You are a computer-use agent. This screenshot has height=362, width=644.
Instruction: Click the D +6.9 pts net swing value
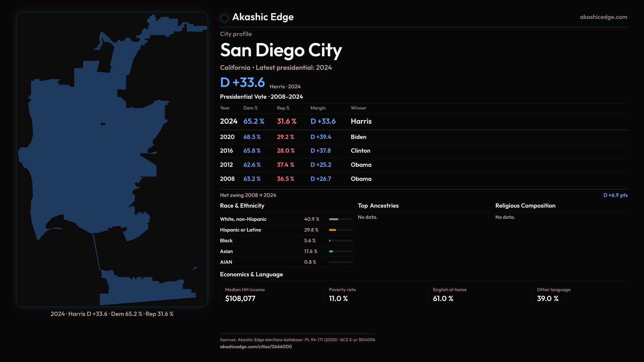(x=615, y=195)
